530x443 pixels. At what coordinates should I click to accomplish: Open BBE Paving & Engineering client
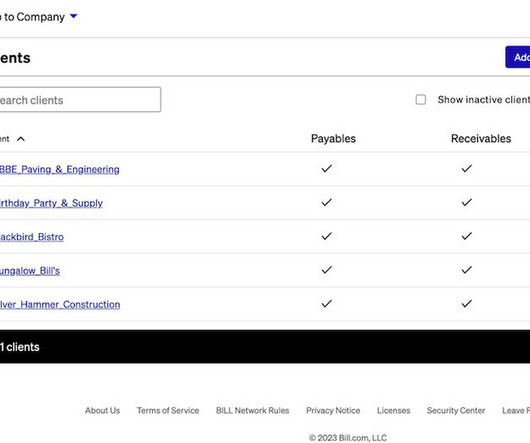coord(59,169)
